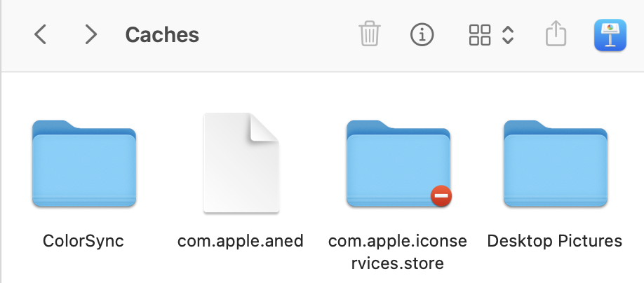Image resolution: width=644 pixels, height=283 pixels.
Task: Expand the view options chevron
Action: (x=509, y=34)
